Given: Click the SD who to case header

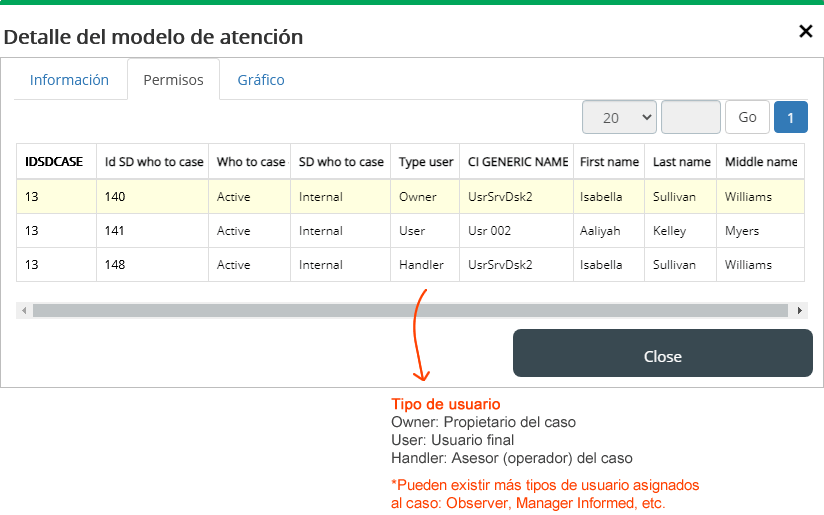Looking at the screenshot, I should pyautogui.click(x=341, y=162).
